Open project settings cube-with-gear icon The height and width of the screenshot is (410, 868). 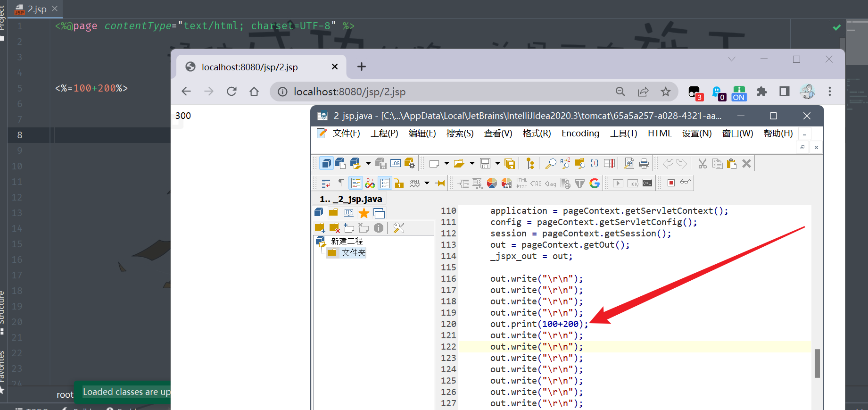pyautogui.click(x=410, y=164)
